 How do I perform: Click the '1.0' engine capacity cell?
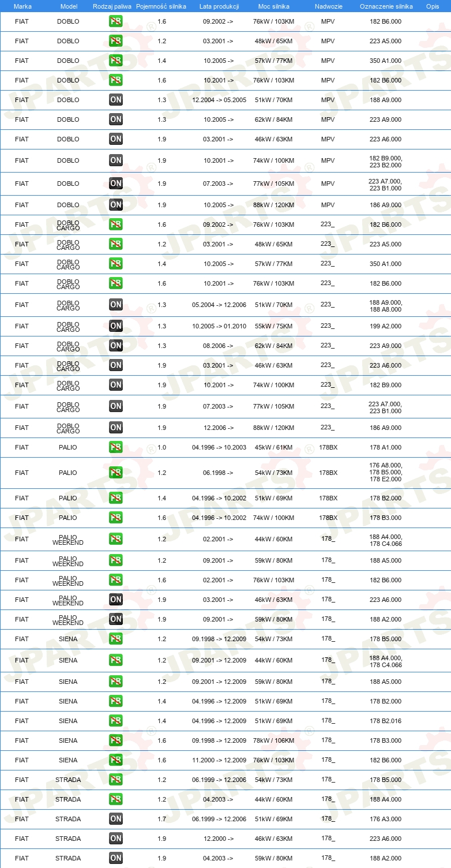tap(162, 447)
